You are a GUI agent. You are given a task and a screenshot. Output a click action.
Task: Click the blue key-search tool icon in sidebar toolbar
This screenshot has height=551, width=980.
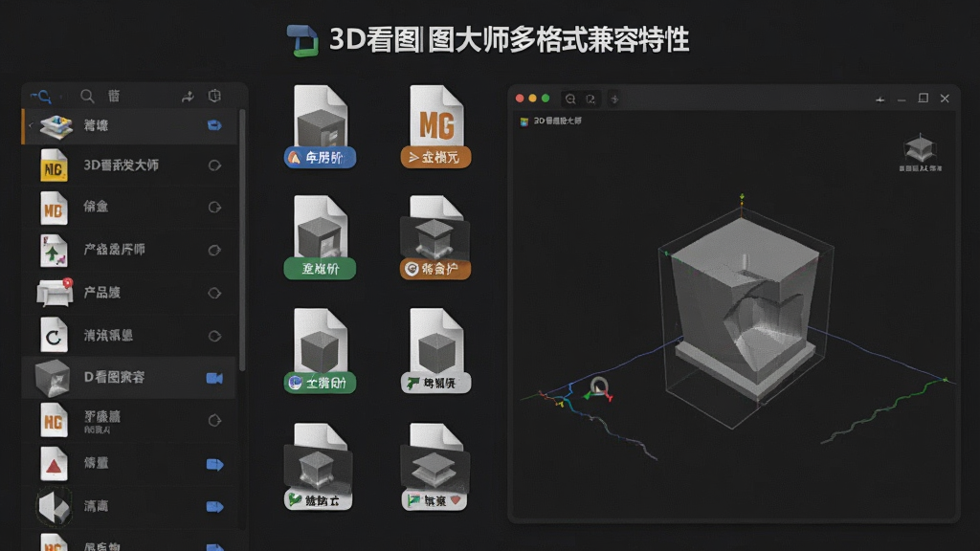pyautogui.click(x=40, y=96)
